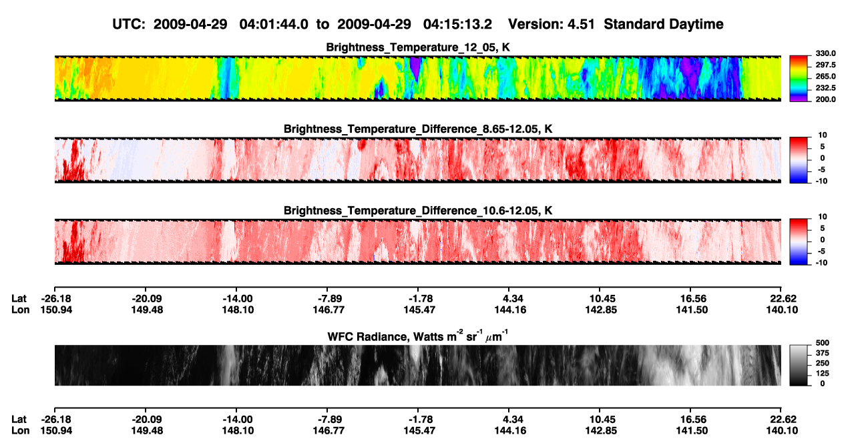868x445 pixels.
Task: Click latitude -14.00 on the axis under the 10.6-12.05 panel
Action: [236, 299]
